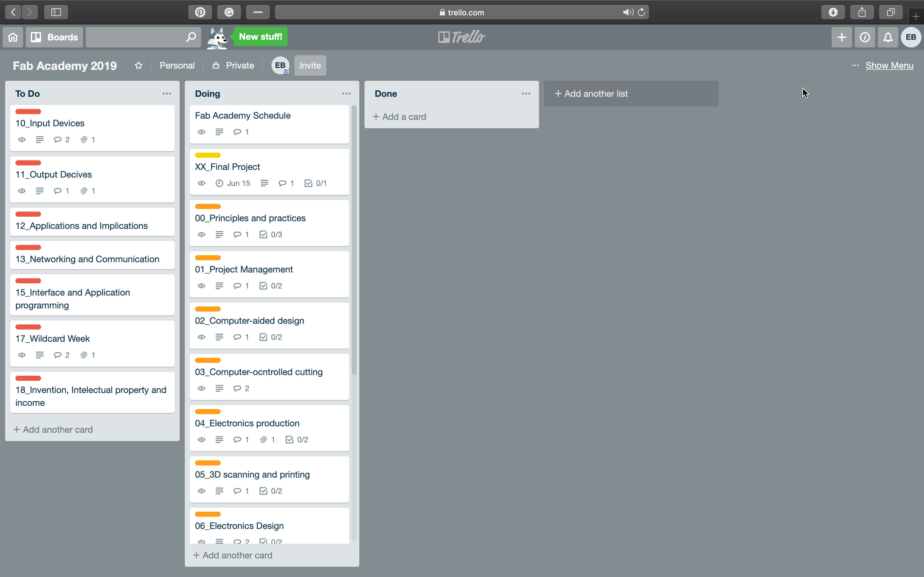Screen dimensions: 924x577
Task: Open Doing list actions menu
Action: click(346, 94)
